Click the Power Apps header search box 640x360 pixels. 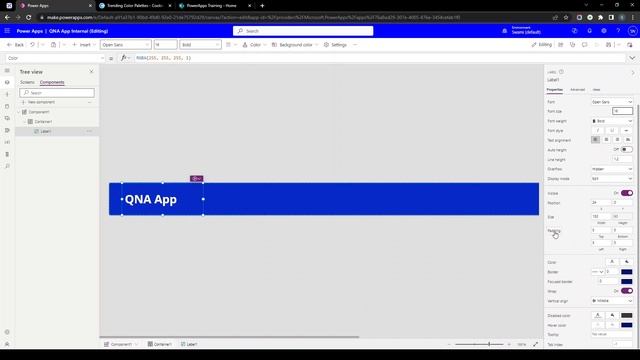[x=303, y=31]
